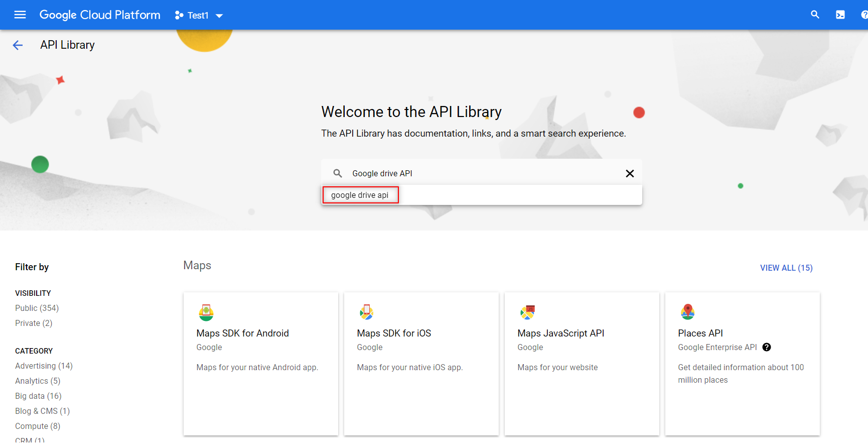This screenshot has height=445, width=868.
Task: Filter by Blog & CMS (1) category
Action: click(x=42, y=411)
